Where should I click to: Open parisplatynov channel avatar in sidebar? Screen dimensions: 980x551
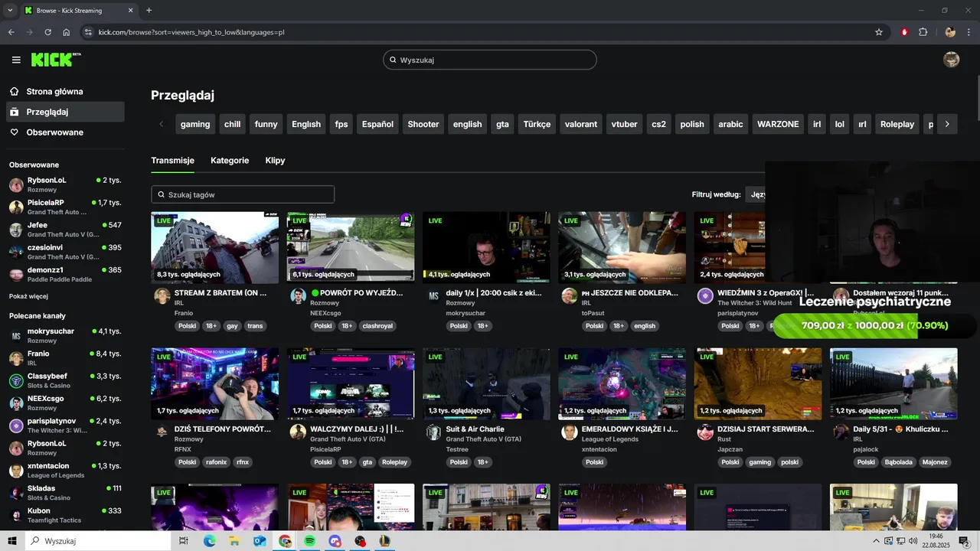click(x=16, y=425)
